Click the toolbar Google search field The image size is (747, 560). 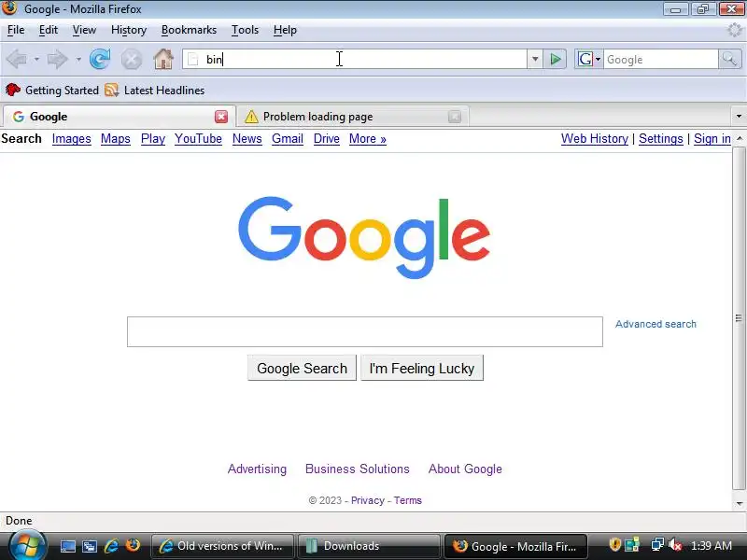click(661, 60)
